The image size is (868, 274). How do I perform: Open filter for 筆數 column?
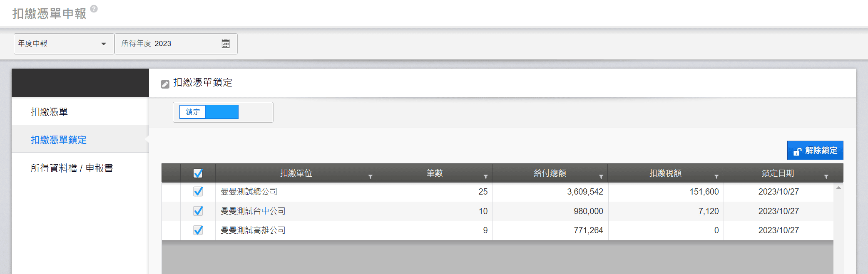pos(485,177)
